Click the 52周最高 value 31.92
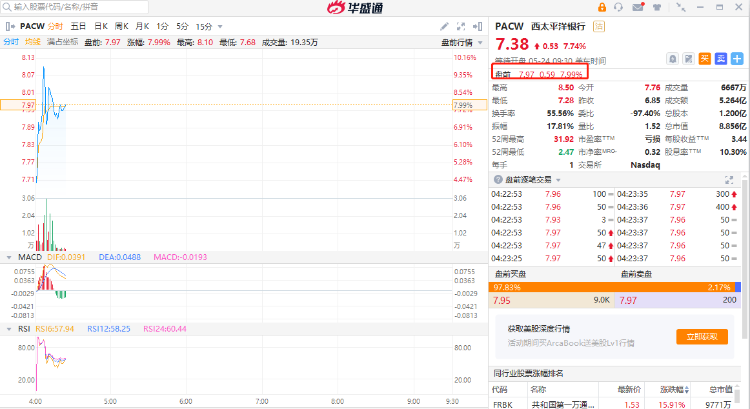The image size is (750, 409). coord(563,139)
